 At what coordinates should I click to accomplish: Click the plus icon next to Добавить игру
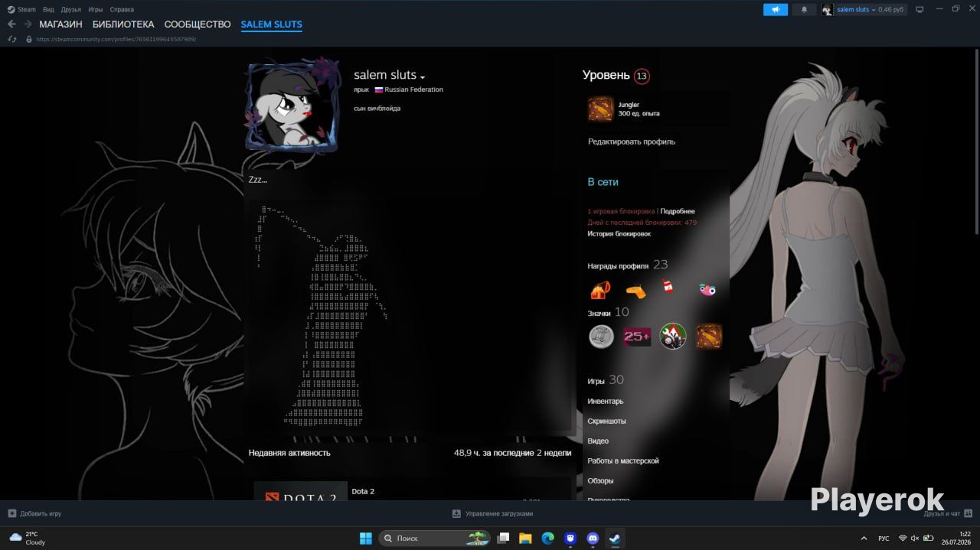coord(12,513)
